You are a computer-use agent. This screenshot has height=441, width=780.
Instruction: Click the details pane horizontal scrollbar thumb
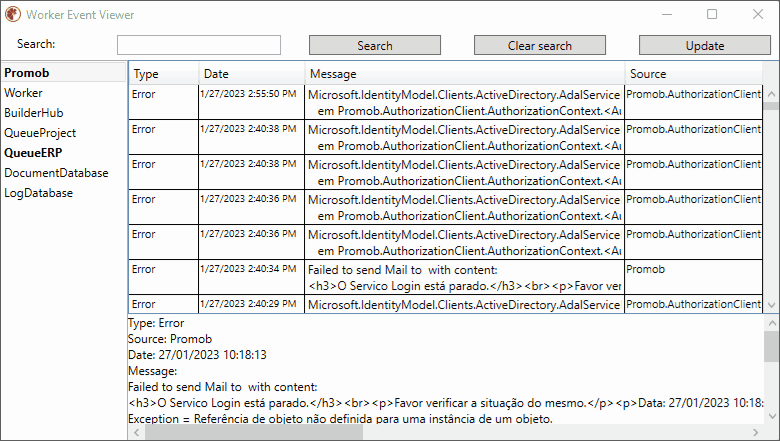coord(254,432)
